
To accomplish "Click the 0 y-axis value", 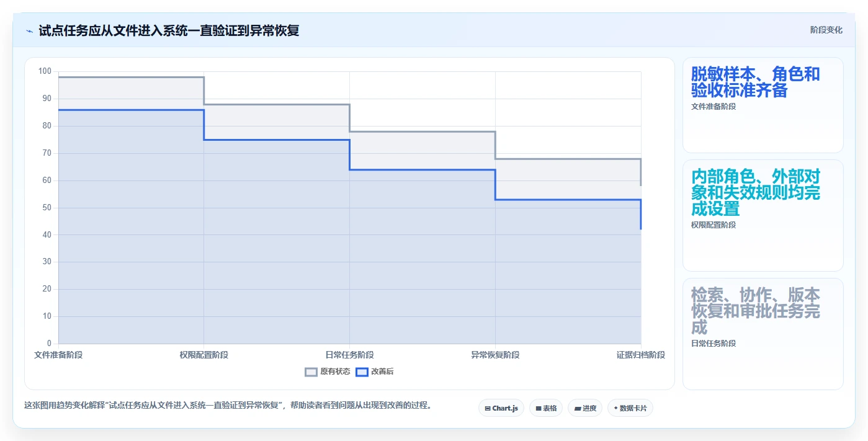I will tap(49, 344).
